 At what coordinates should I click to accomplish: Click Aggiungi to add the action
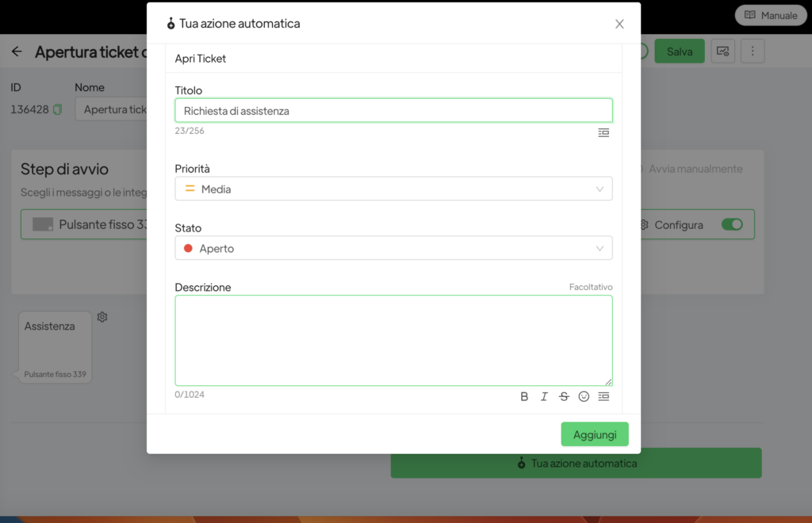click(594, 434)
